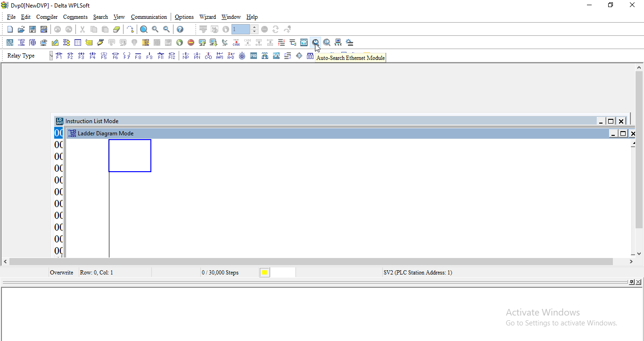This screenshot has height=341, width=644.
Task: Open the PID instruction wizard icon
Action: [254, 56]
